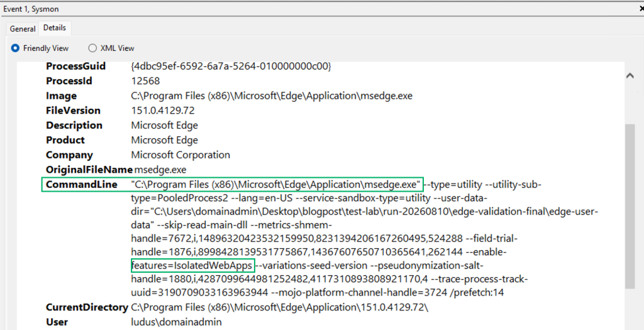Click the scroll up arrow in details pane
This screenshot has height=330, width=644.
[630, 76]
